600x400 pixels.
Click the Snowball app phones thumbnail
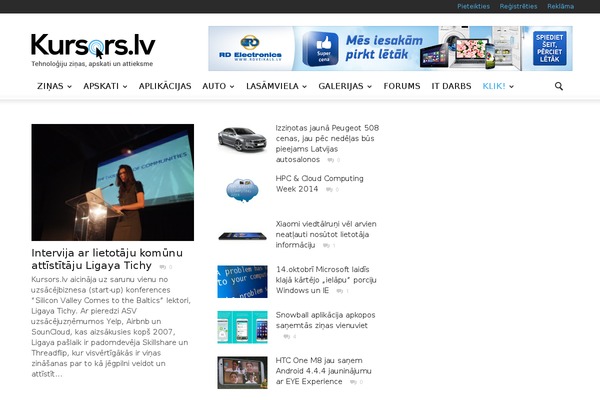(242, 327)
